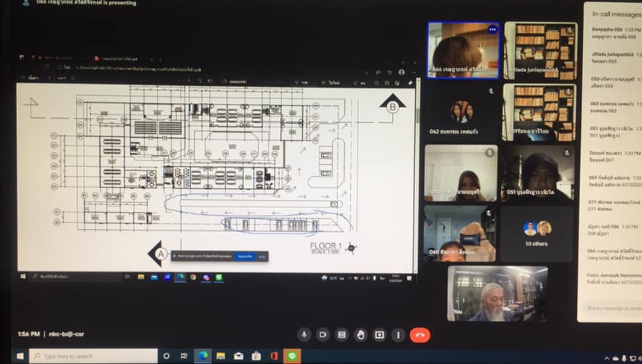This screenshot has width=642, height=364.
Task: Open the Office app on the taskbar
Action: pos(275,356)
